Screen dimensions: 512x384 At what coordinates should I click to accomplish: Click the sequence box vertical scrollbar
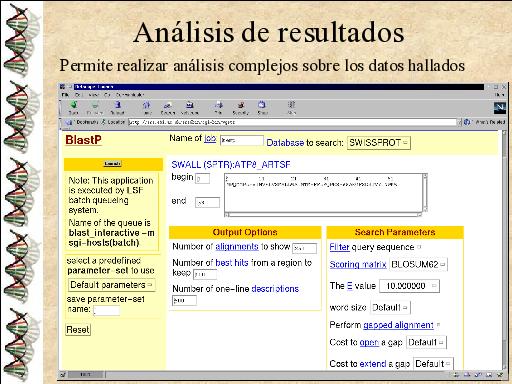[425, 192]
